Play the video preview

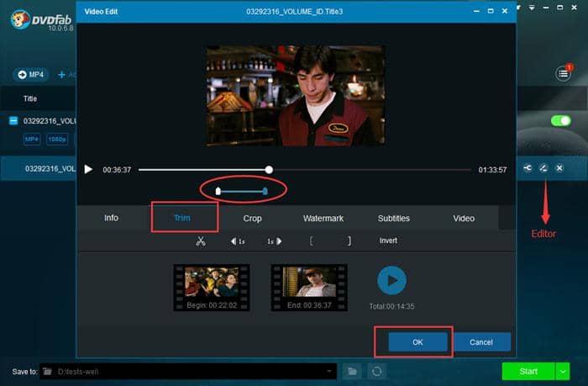click(x=88, y=169)
